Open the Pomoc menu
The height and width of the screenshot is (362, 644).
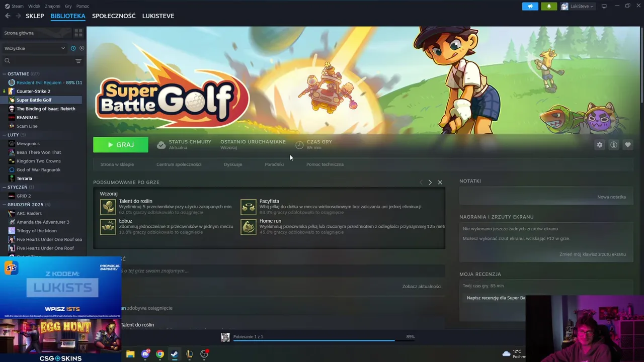tap(83, 6)
